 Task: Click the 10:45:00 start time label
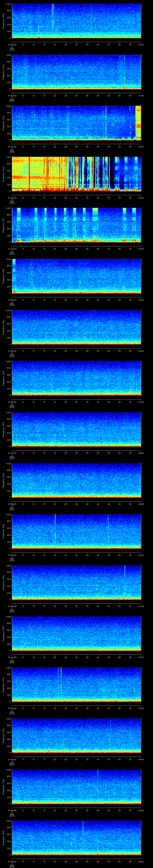[12, 862]
